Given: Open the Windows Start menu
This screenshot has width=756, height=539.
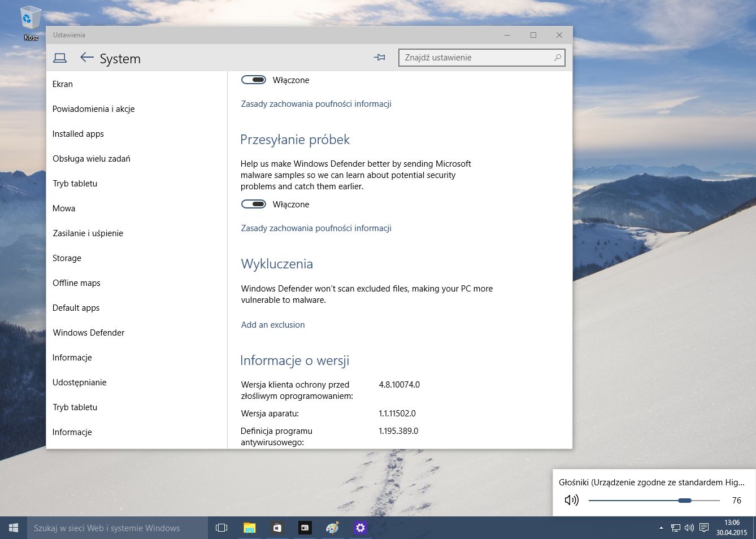Looking at the screenshot, I should tap(14, 528).
